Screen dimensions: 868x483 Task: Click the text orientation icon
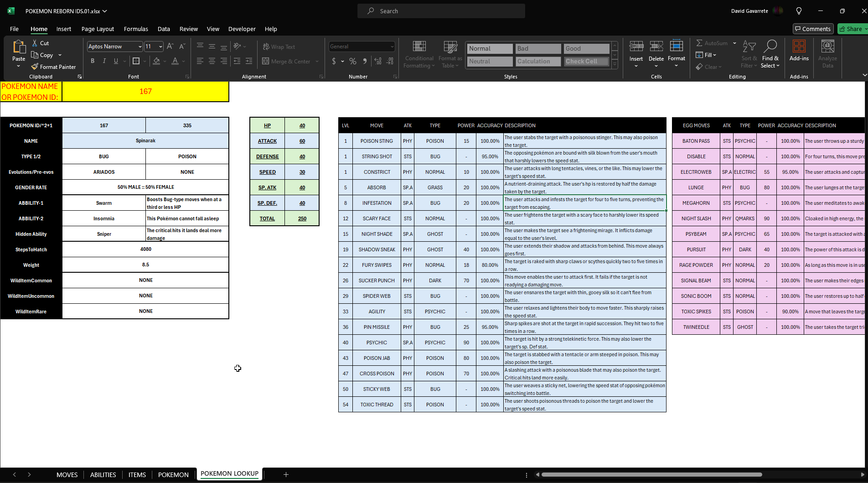click(237, 47)
